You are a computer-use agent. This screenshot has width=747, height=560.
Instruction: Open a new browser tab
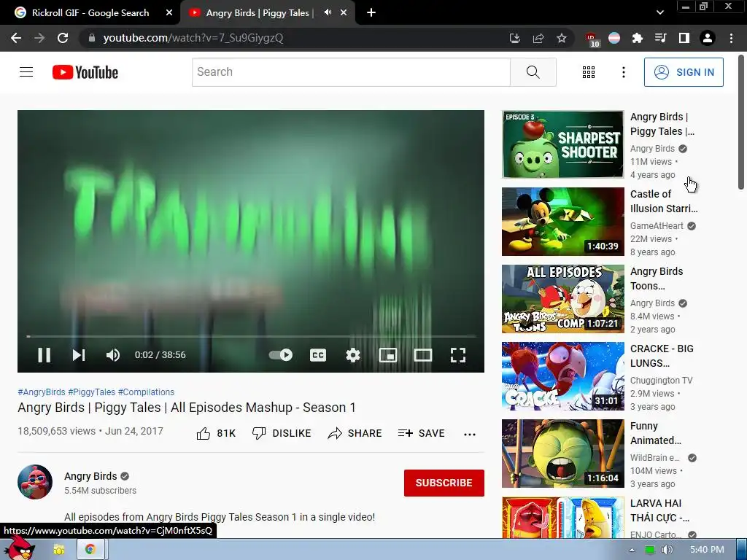371,13
